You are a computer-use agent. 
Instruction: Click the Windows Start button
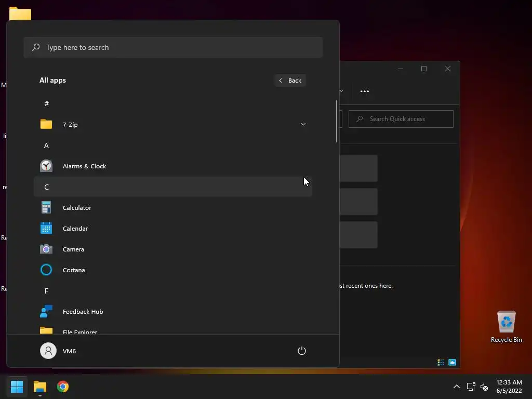[17, 387]
